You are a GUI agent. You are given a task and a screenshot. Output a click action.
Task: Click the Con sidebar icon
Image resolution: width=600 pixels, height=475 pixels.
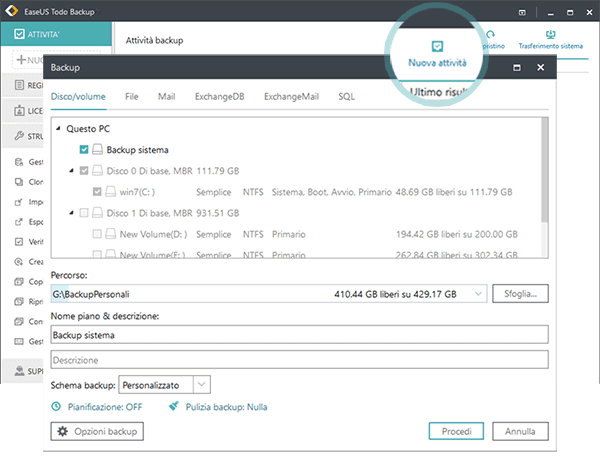click(19, 321)
